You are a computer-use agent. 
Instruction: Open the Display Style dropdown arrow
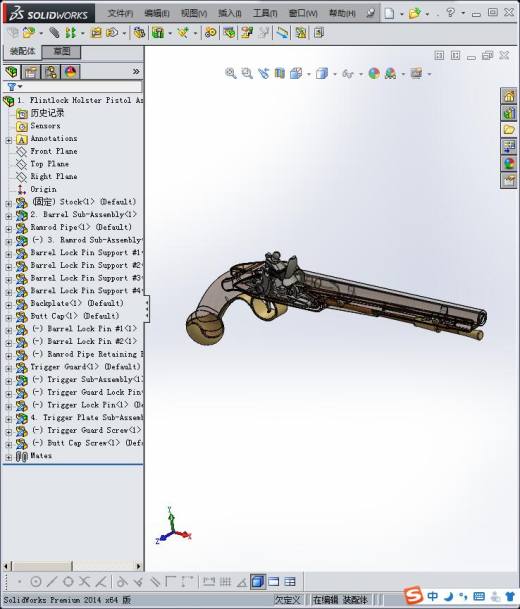tap(335, 74)
